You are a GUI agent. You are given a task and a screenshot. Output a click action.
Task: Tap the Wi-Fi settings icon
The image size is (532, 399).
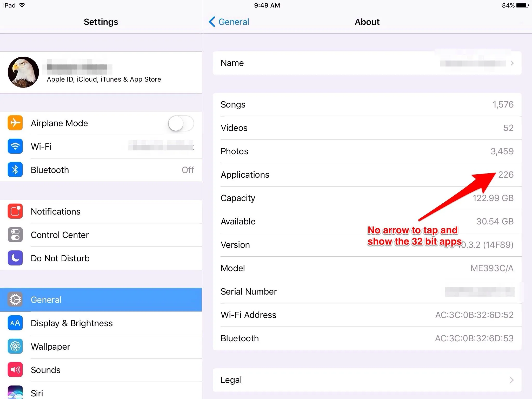point(15,147)
